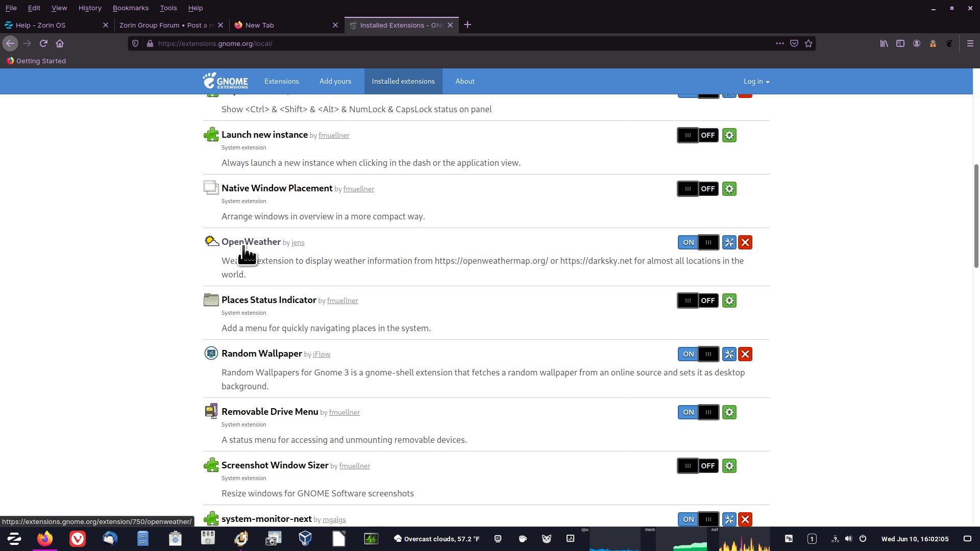Open Firefox hamburger application menu
This screenshot has width=980, height=551.
point(970,43)
